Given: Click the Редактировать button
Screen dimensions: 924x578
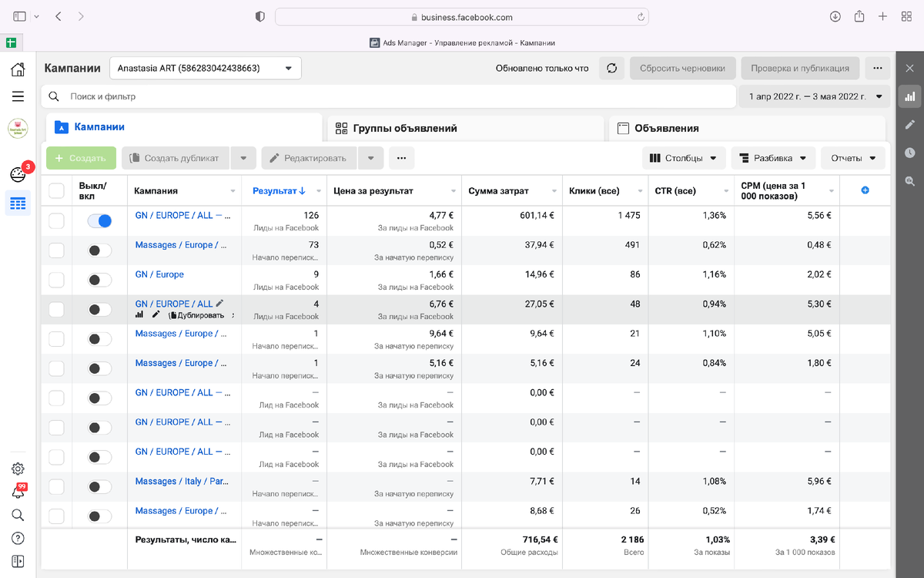Looking at the screenshot, I should click(309, 158).
